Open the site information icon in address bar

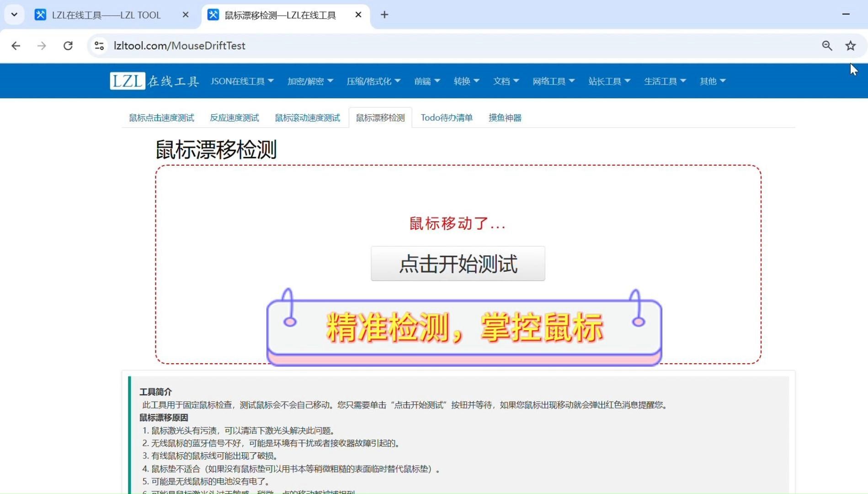point(99,46)
